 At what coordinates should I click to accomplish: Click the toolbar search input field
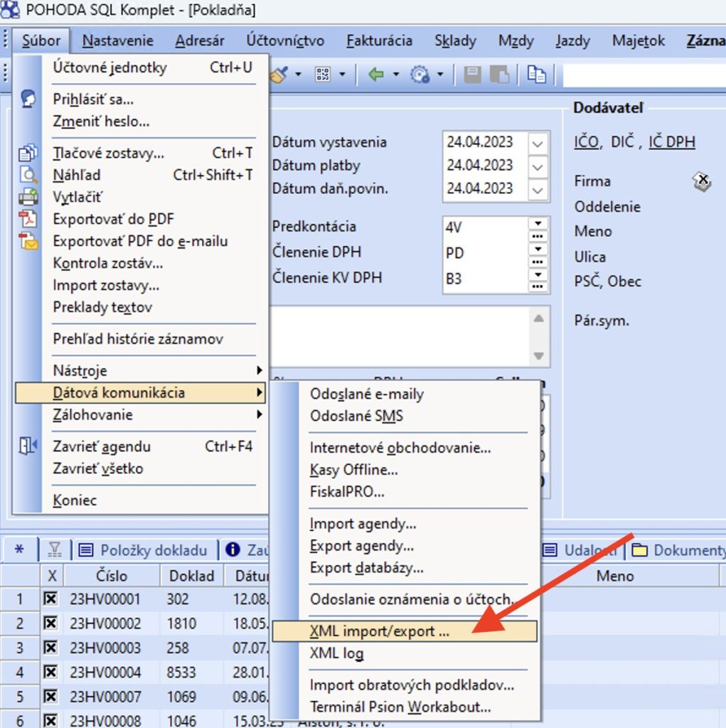(644, 75)
